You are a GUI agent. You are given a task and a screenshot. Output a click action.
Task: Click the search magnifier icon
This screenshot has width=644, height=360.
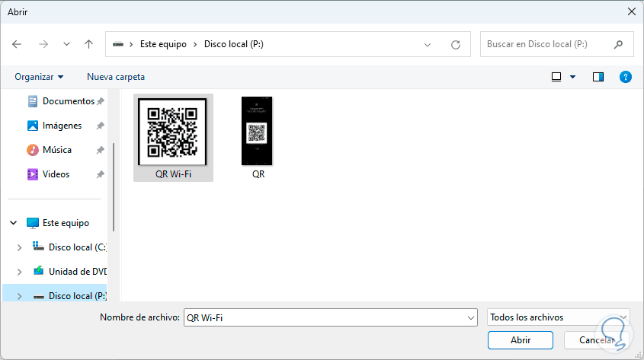tap(618, 44)
